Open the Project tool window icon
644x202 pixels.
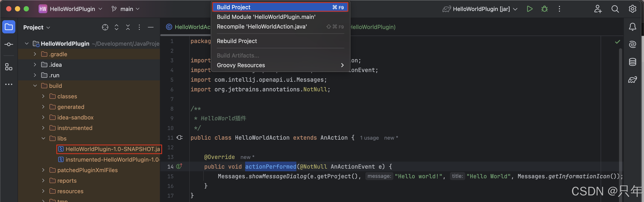point(9,27)
